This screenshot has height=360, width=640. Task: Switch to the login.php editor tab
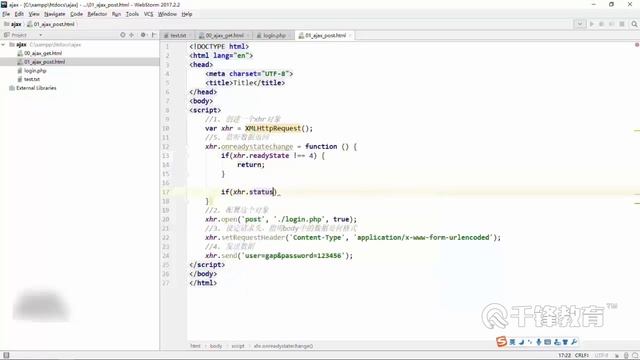(273, 36)
